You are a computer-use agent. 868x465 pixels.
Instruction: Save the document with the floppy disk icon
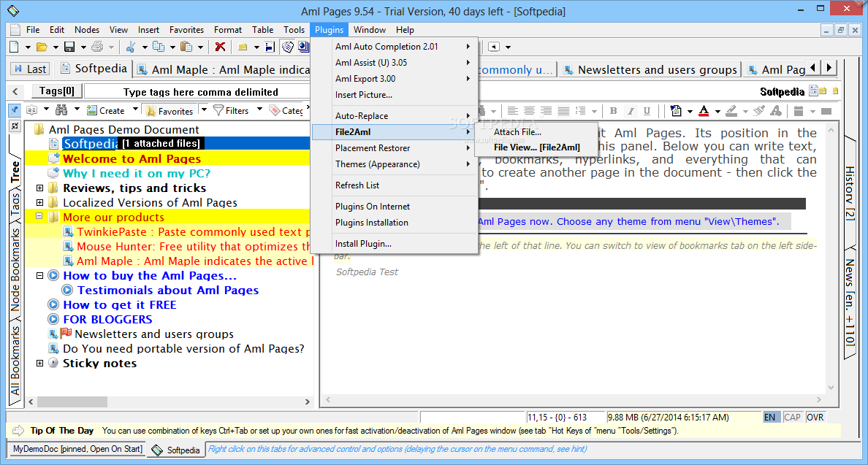(x=69, y=47)
